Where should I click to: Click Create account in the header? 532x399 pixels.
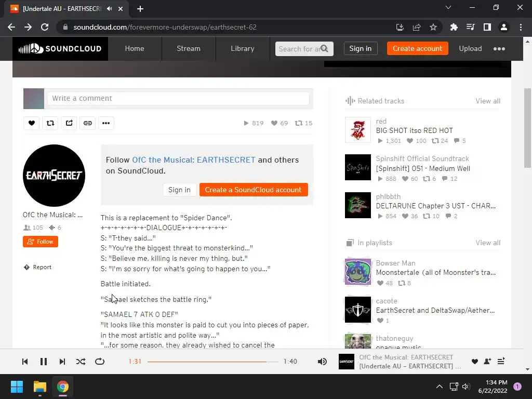click(x=417, y=49)
